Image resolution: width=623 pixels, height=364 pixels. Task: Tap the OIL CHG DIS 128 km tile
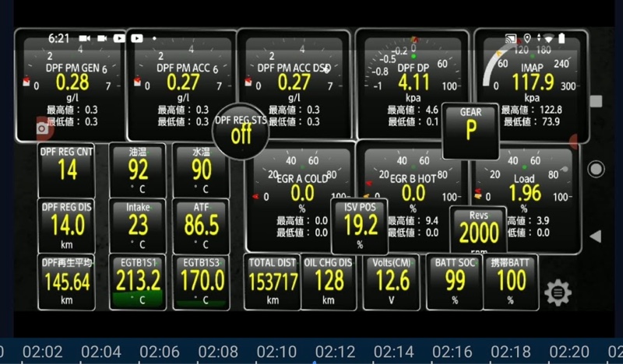click(x=328, y=282)
